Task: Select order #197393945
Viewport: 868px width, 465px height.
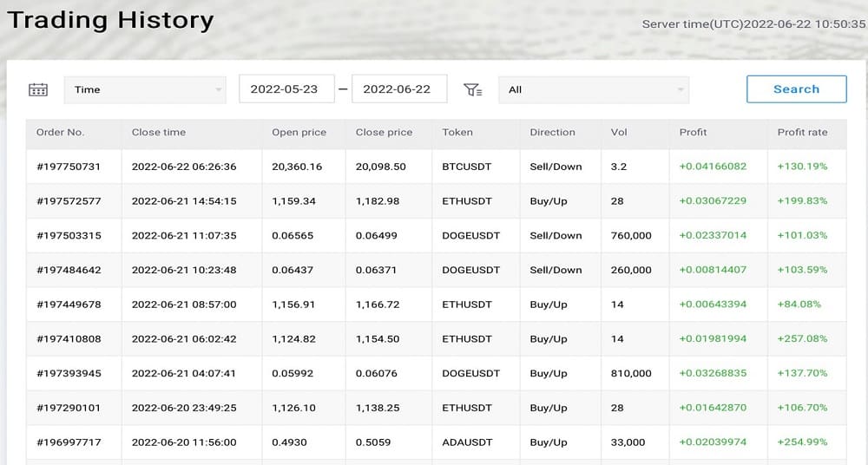Action: pos(69,373)
